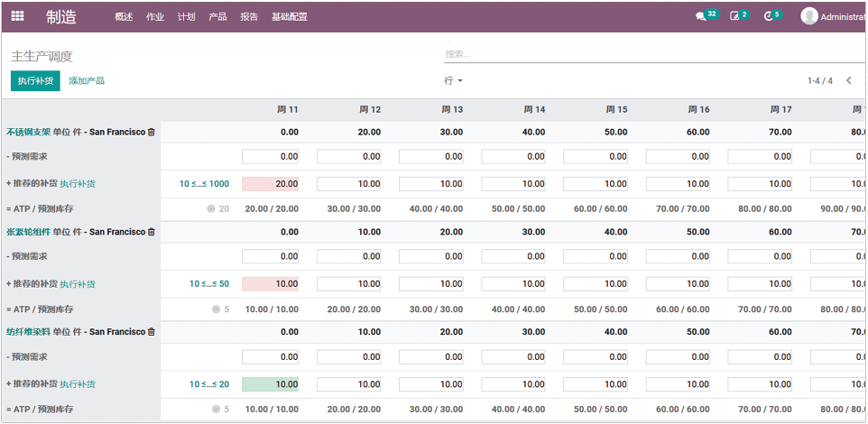Click the 搜索 search input field

650,54
